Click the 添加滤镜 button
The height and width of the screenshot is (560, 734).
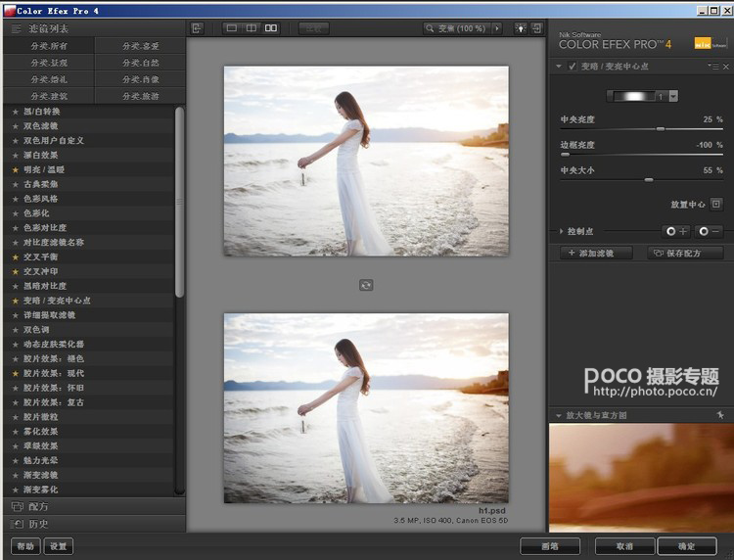coord(596,253)
